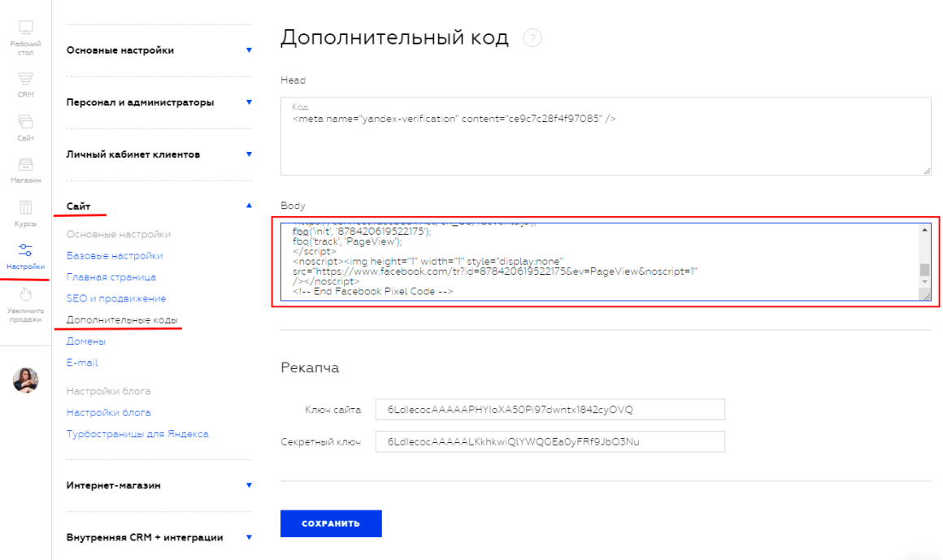Expand Личный кабинет клиентов arrow
The height and width of the screenshot is (560, 943).
pos(249,154)
